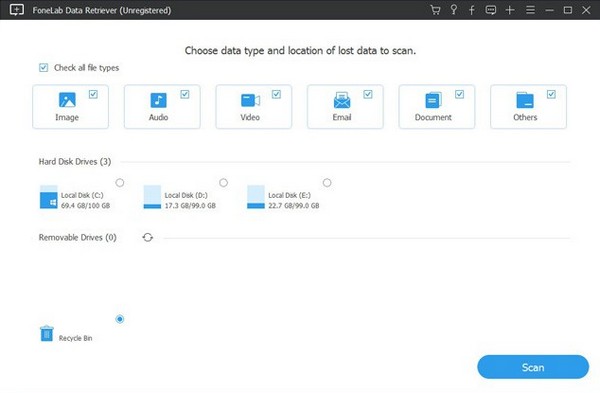
Task: Refresh the Removable Drives list
Action: [x=148, y=237]
